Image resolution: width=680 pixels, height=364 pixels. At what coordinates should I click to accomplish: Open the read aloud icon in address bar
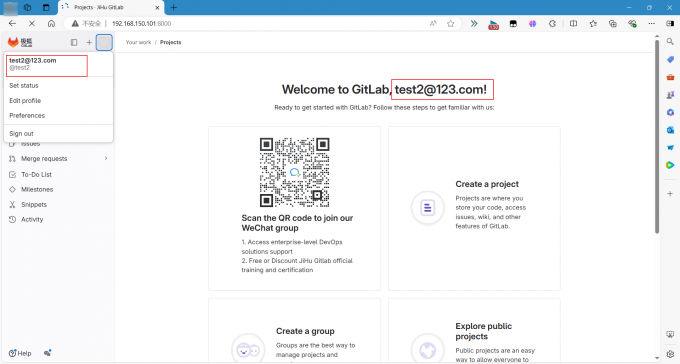433,23
